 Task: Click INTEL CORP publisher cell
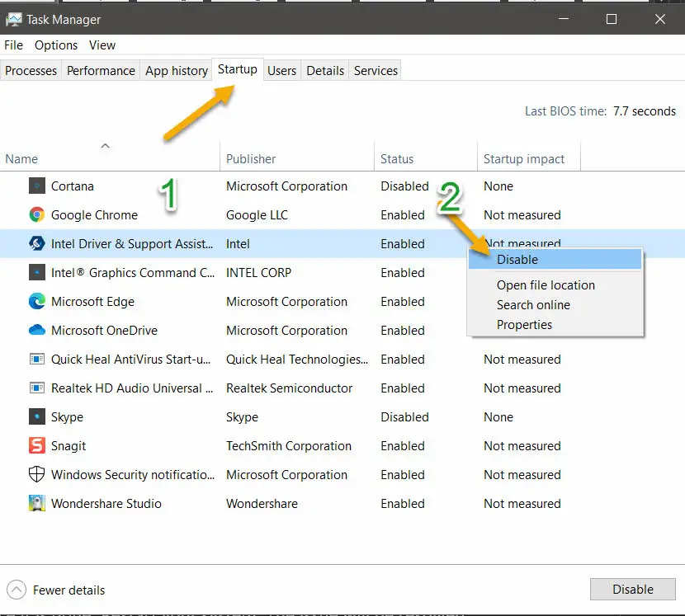(258, 272)
